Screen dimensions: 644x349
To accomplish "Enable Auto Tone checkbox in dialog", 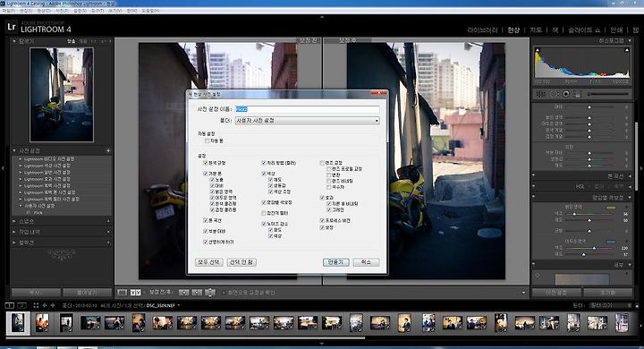I will [207, 141].
